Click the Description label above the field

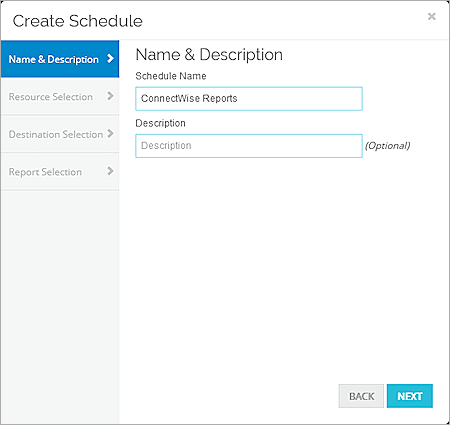pyautogui.click(x=160, y=123)
